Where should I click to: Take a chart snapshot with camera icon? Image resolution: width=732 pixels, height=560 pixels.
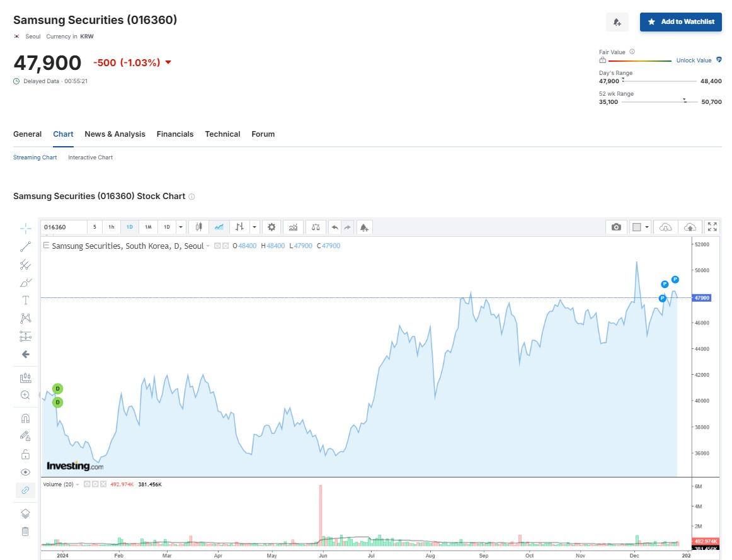coord(616,227)
